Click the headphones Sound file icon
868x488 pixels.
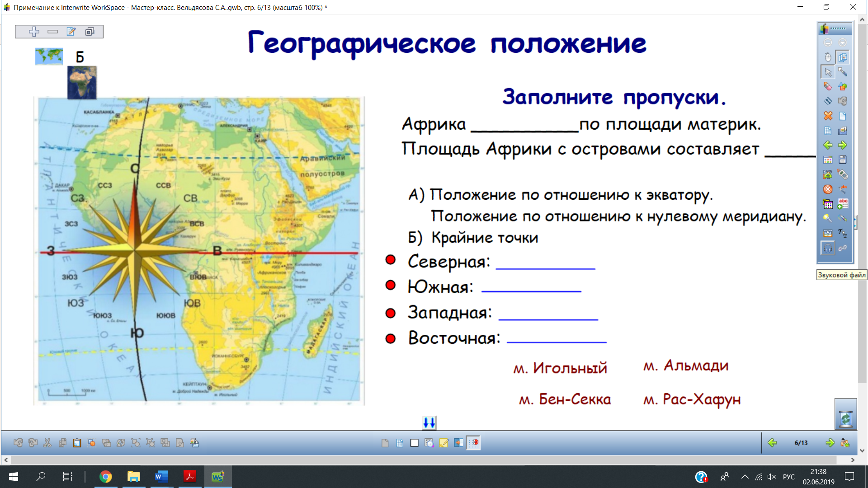pos(827,248)
